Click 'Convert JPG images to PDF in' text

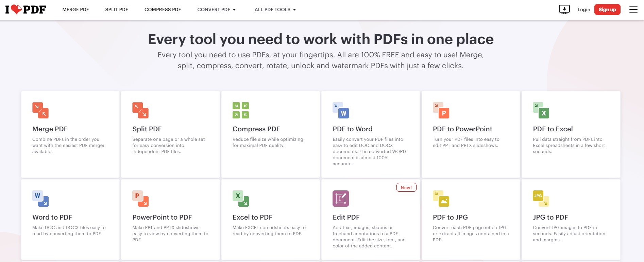[565, 227]
